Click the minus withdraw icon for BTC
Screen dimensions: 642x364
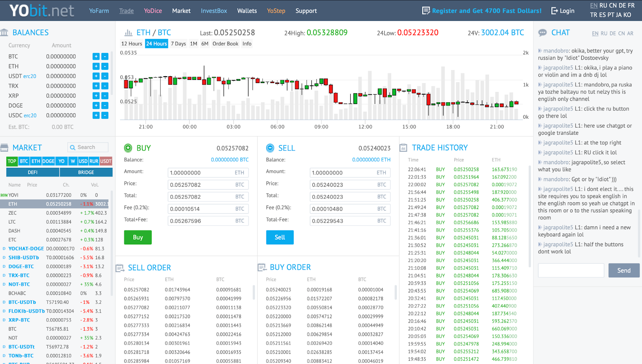click(x=105, y=57)
